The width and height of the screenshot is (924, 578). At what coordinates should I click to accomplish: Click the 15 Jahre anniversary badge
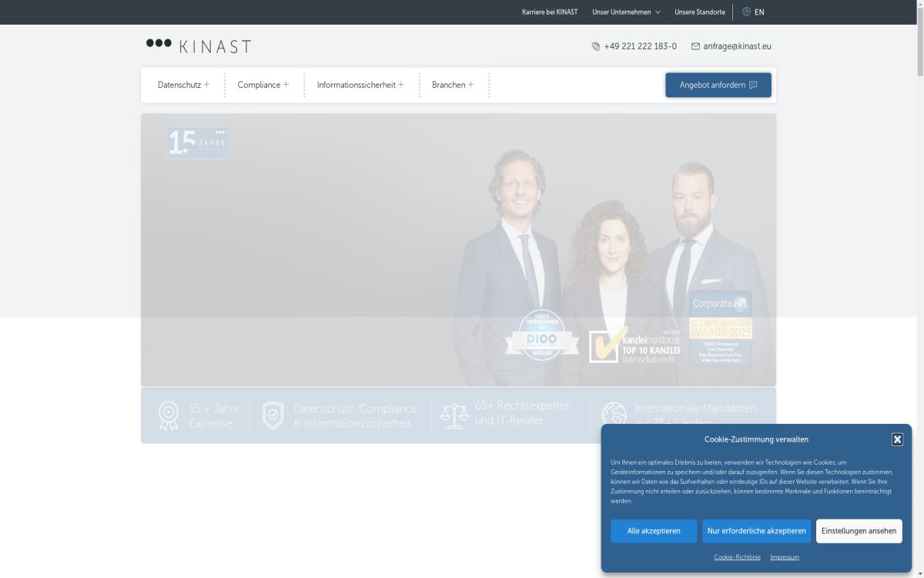point(196,142)
